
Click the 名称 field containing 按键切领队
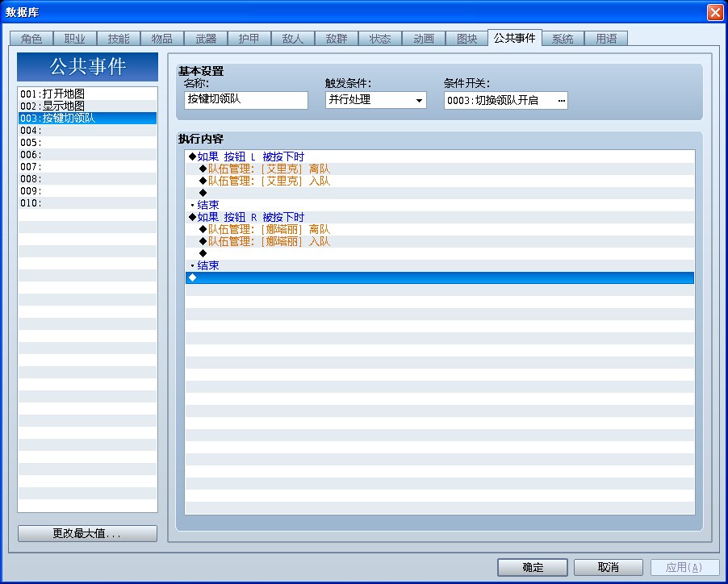(x=245, y=100)
